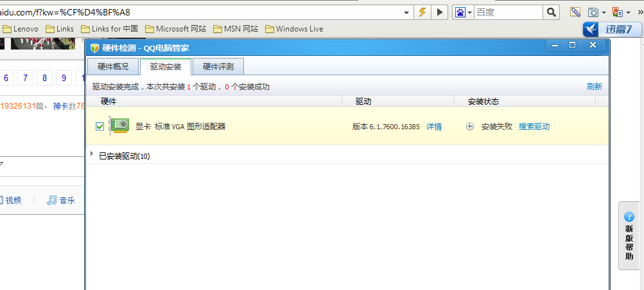Open the Lenovo bookmarks folder
This screenshot has width=644, height=290.
click(21, 29)
